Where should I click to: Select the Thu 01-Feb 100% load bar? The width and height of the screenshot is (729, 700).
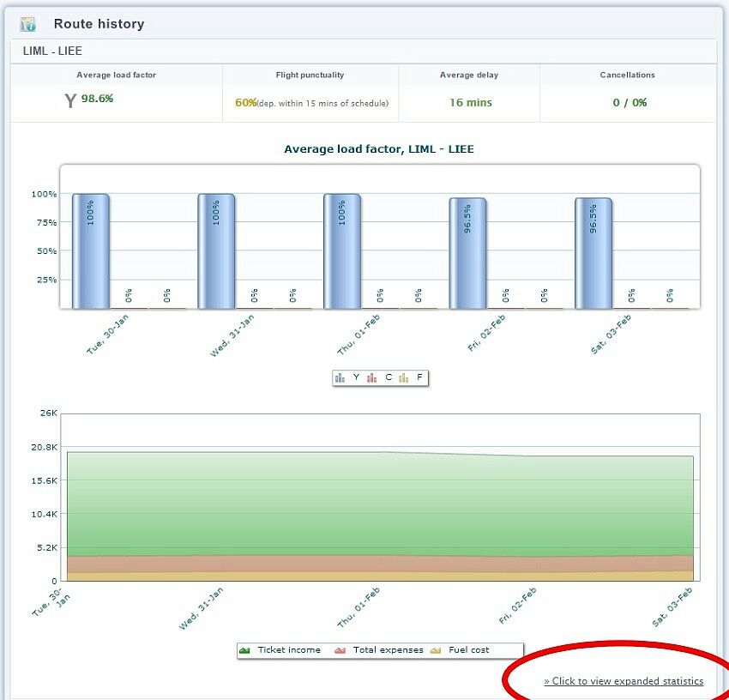341,251
